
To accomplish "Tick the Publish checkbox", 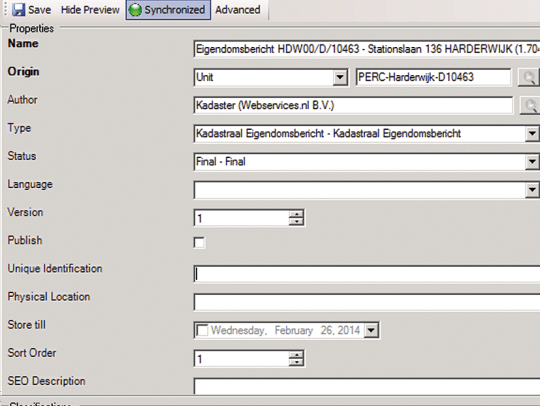I will pos(199,242).
